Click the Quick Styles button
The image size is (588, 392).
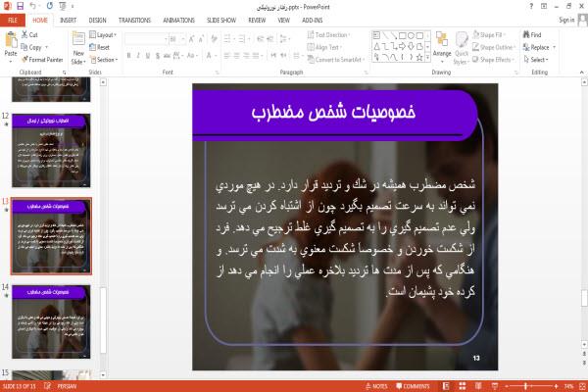(462, 48)
